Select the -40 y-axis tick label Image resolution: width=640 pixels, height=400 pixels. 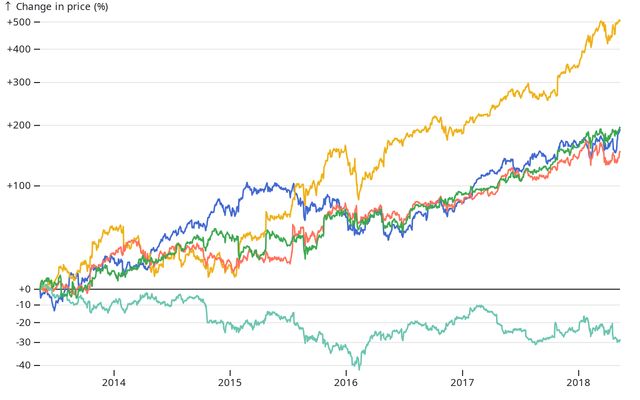tap(24, 365)
